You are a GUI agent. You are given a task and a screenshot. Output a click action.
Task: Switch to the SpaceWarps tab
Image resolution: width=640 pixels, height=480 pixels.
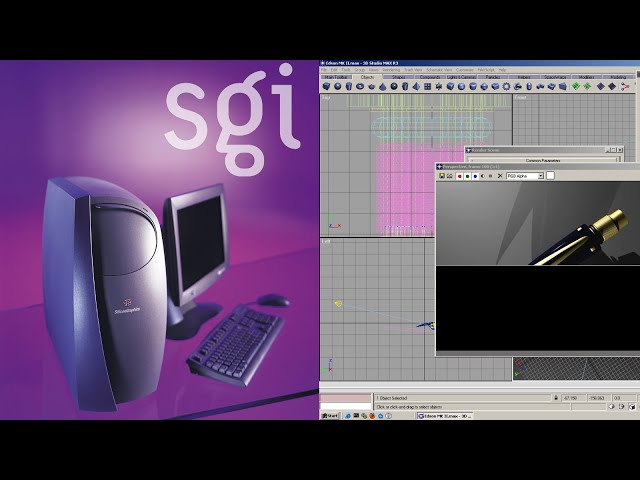555,77
